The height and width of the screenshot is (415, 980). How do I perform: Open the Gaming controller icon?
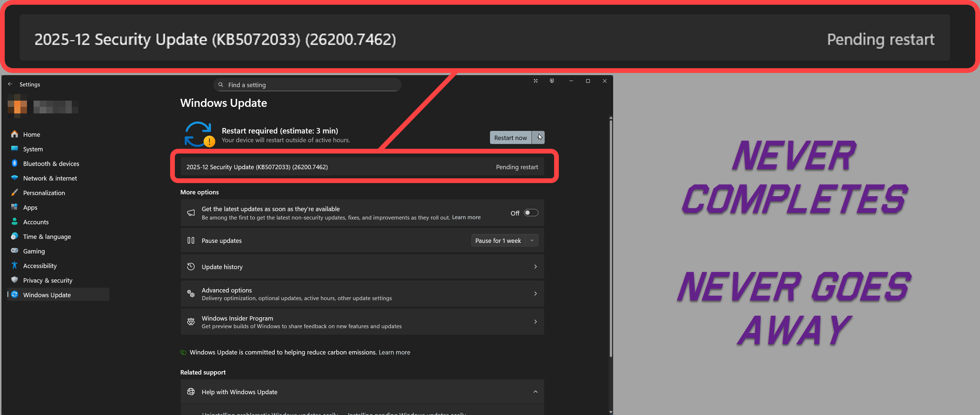click(15, 251)
